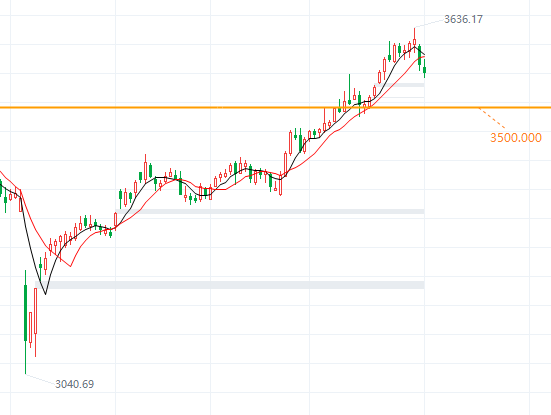Click the thin leader line to the 3636.17 label
551x415 pixels.
coord(429,23)
